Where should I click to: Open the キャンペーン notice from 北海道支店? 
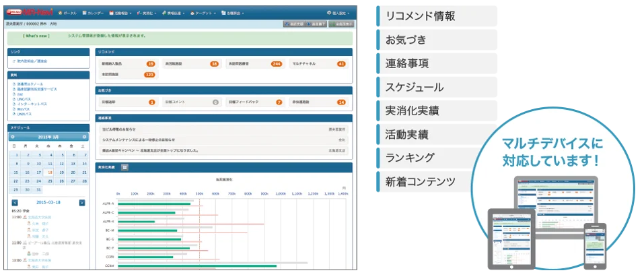pos(224,150)
